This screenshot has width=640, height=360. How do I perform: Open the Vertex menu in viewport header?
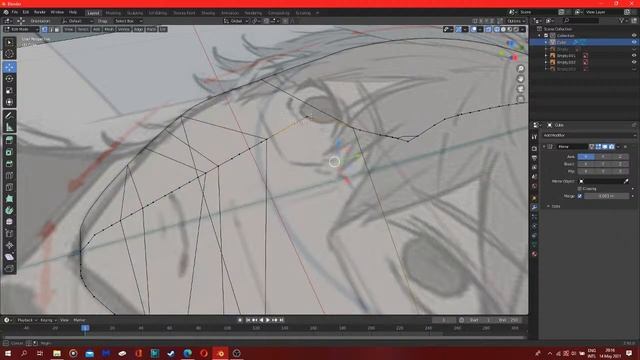(124, 29)
